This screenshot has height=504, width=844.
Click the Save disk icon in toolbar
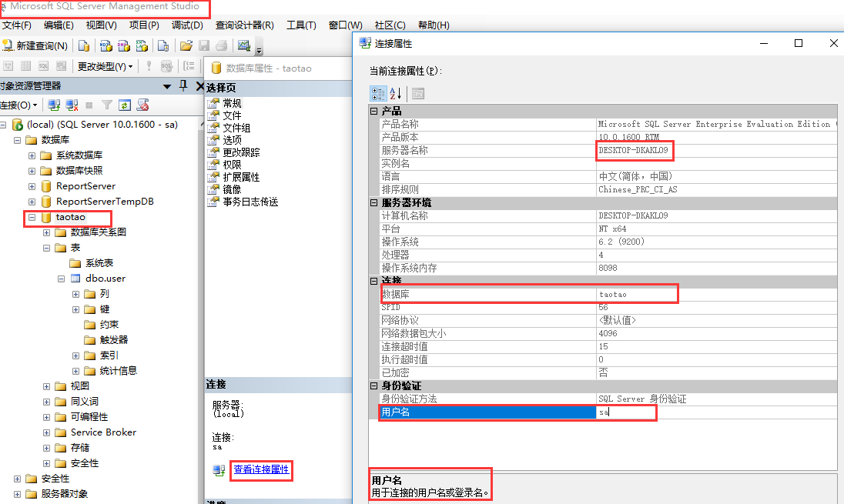click(x=204, y=45)
